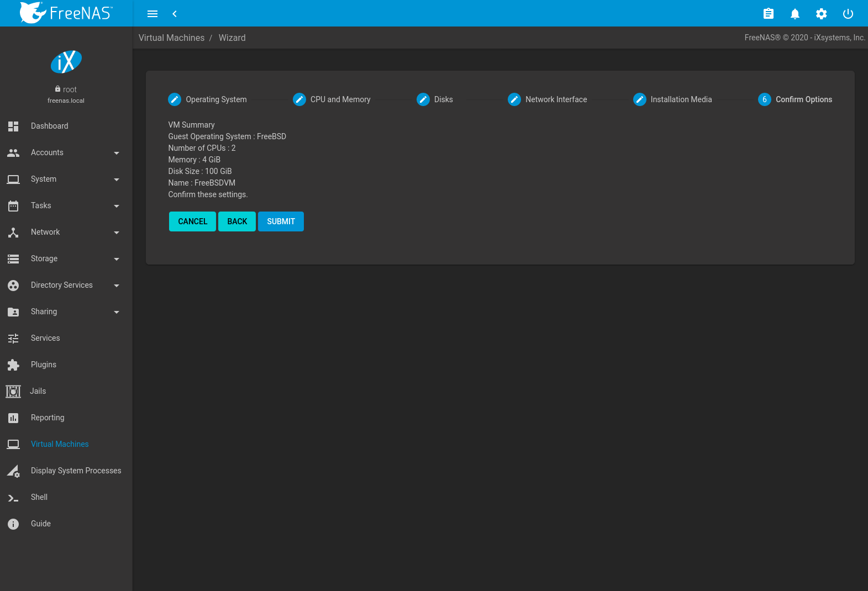Click the Virtual Machines breadcrumb link
Image resolution: width=868 pixels, height=591 pixels.
171,38
